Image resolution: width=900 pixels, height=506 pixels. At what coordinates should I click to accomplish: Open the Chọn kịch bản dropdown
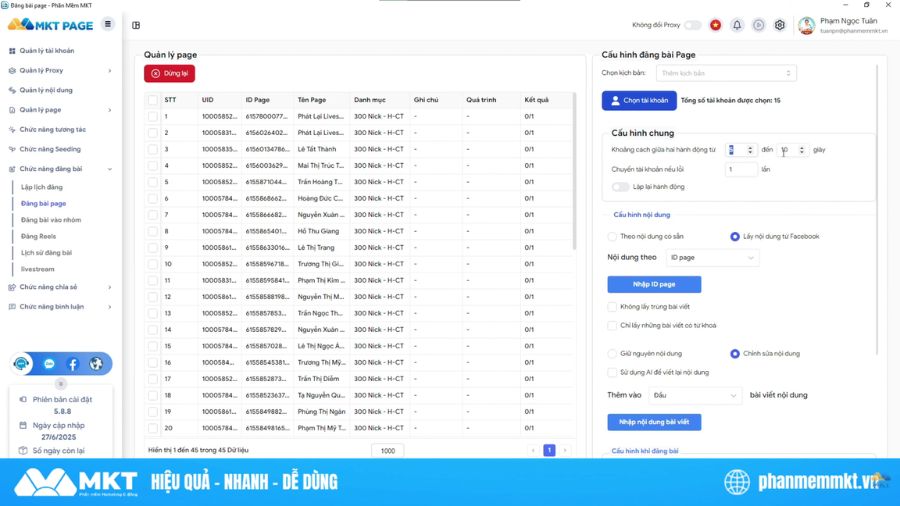[726, 73]
